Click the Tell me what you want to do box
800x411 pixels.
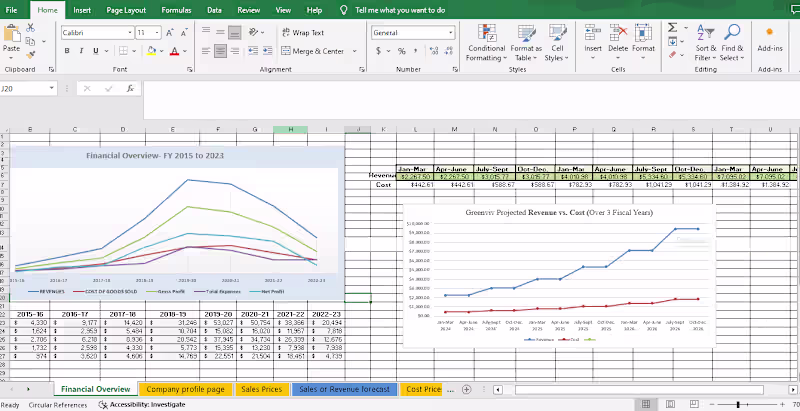(x=398, y=8)
